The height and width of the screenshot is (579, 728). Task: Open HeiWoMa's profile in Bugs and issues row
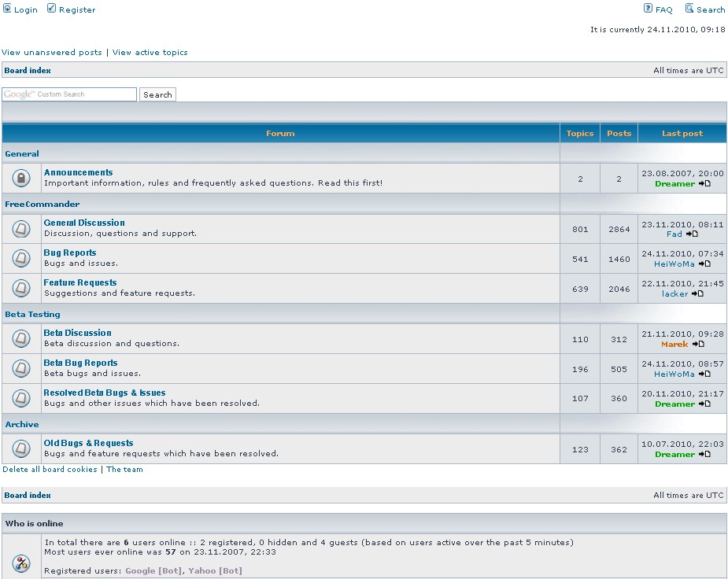coord(674,264)
